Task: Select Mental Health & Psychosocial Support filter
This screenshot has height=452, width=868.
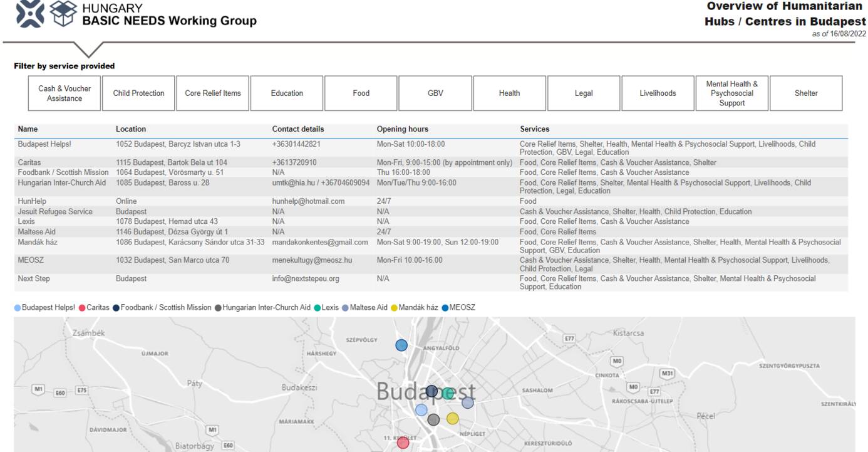Action: click(x=731, y=93)
